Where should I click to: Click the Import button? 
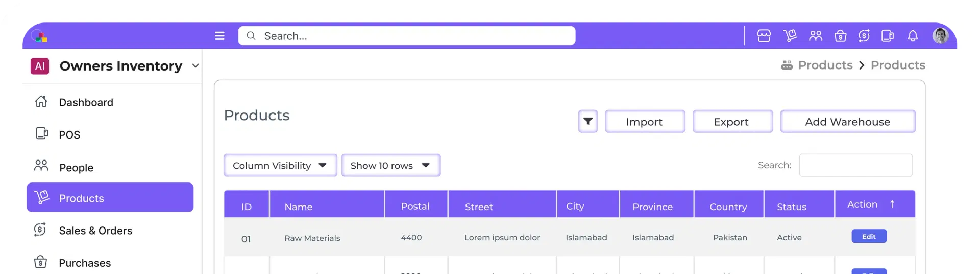click(645, 121)
